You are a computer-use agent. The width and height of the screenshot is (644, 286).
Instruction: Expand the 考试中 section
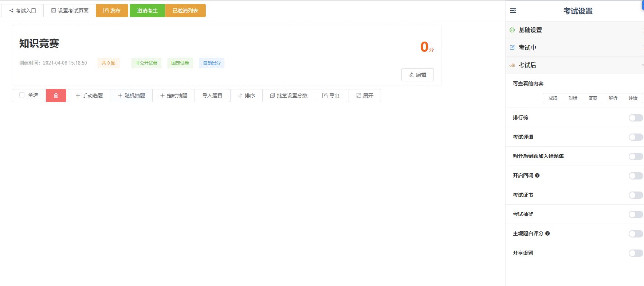point(575,48)
